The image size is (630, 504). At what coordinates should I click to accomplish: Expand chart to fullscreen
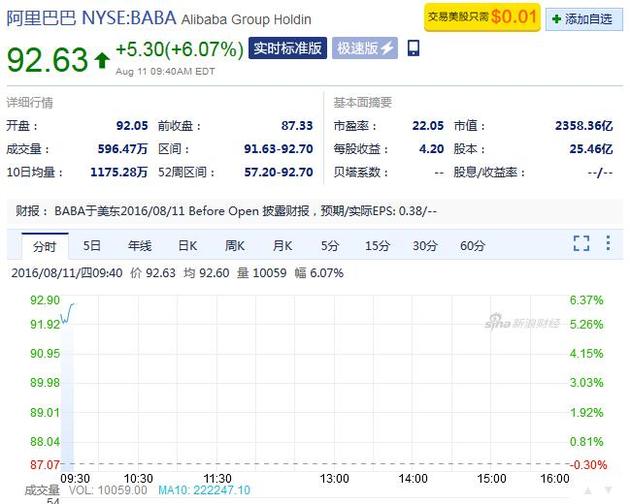[x=581, y=243]
